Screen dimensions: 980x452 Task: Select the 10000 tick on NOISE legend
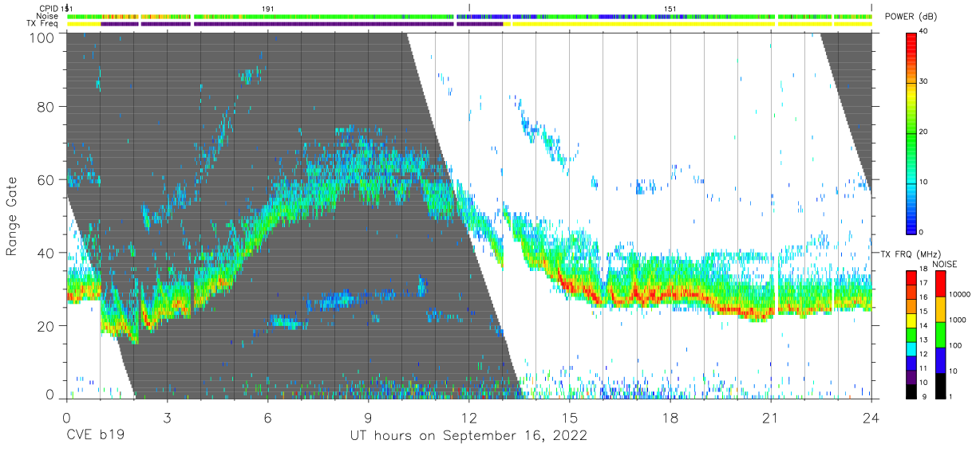coord(961,295)
